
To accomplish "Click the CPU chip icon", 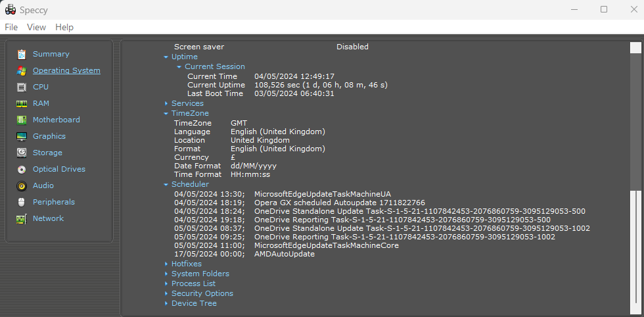I will [x=22, y=87].
